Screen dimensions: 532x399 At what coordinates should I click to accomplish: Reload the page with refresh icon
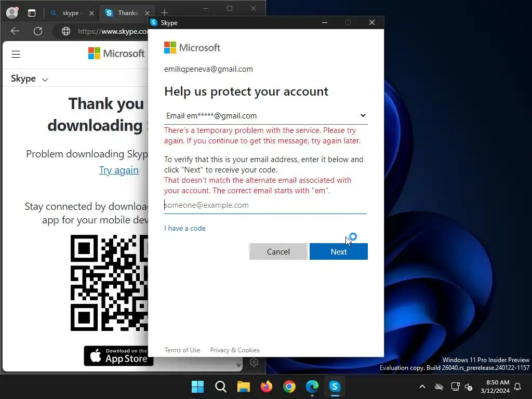click(x=38, y=31)
